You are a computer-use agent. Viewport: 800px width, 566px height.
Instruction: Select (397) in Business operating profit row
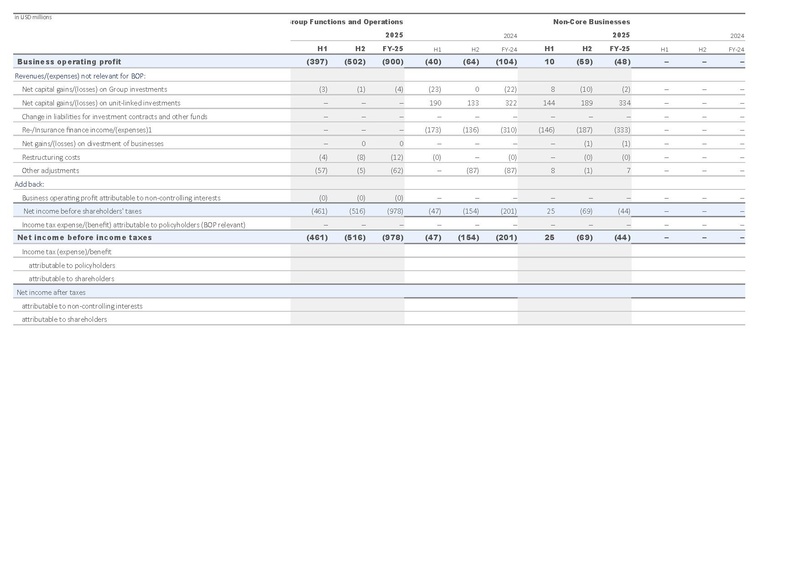317,62
